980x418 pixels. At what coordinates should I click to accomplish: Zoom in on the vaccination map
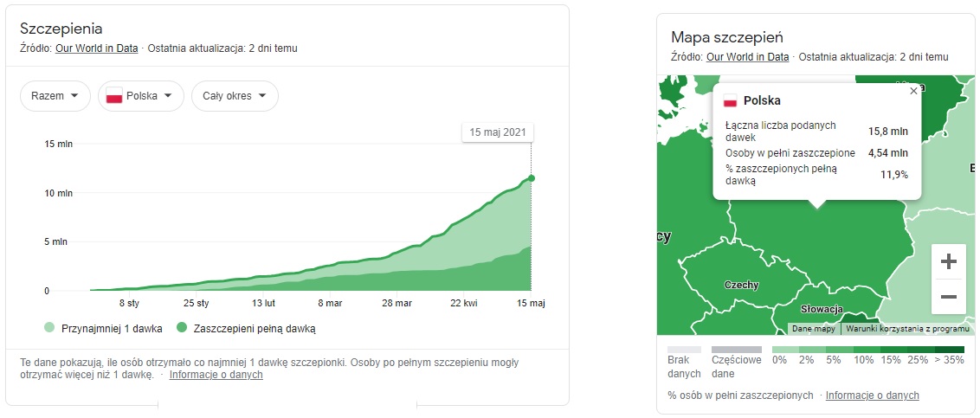click(948, 261)
